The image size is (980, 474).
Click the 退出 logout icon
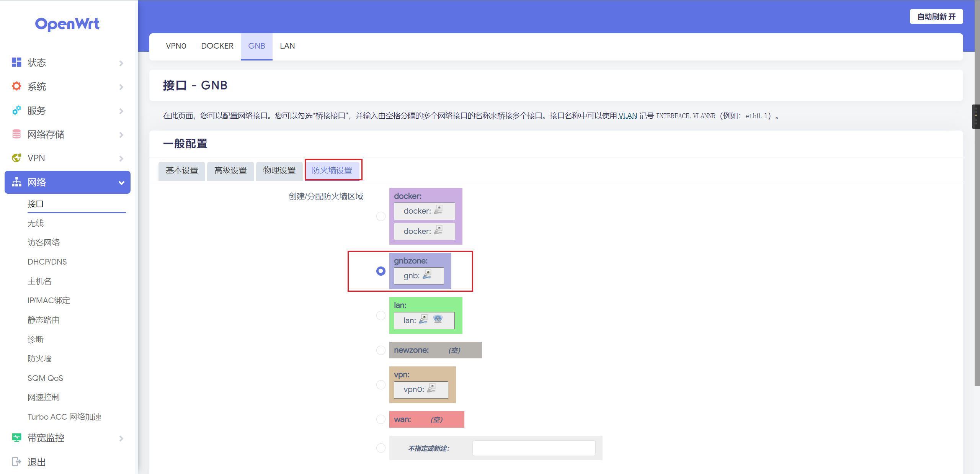pyautogui.click(x=16, y=462)
